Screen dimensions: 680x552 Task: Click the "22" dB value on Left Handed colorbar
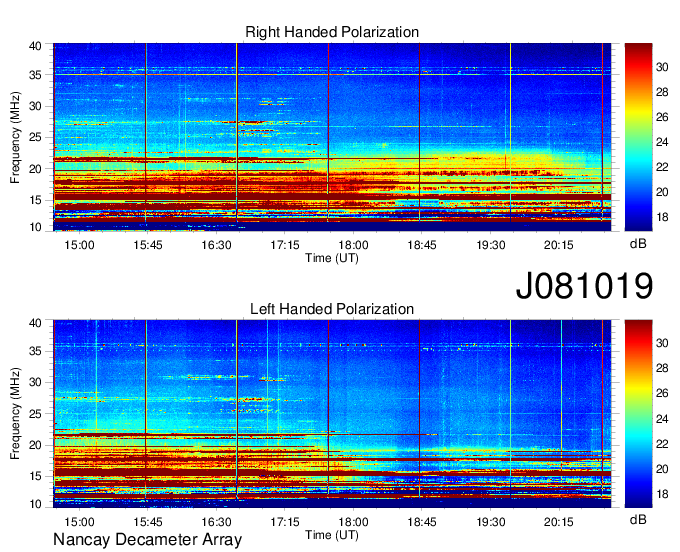pos(662,444)
